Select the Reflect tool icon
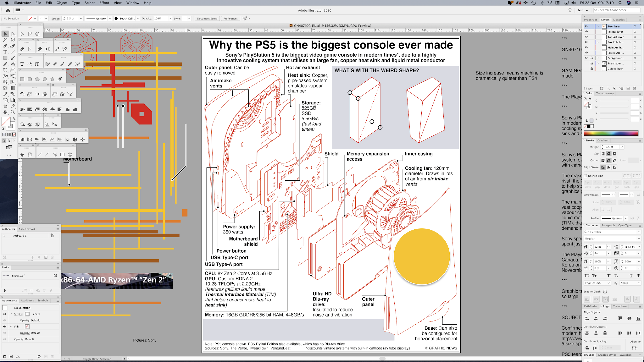The height and width of the screenshot is (362, 644). pos(37,94)
